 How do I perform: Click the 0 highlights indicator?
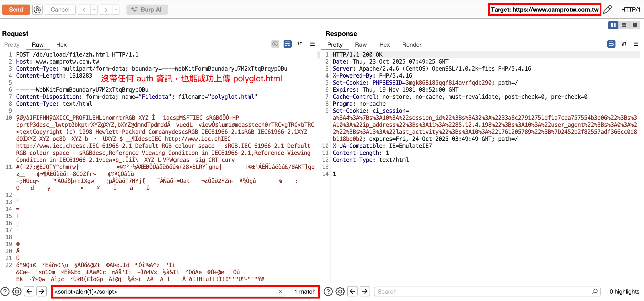coord(624,292)
